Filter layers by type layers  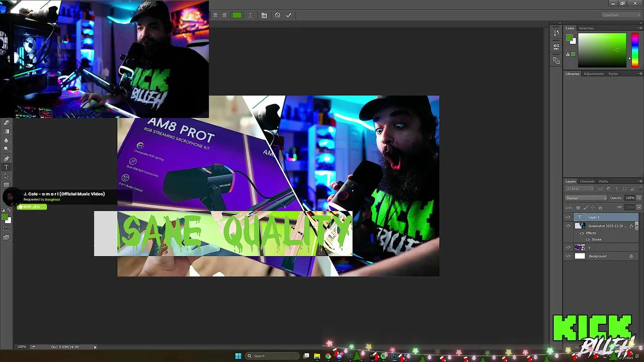[x=616, y=189]
